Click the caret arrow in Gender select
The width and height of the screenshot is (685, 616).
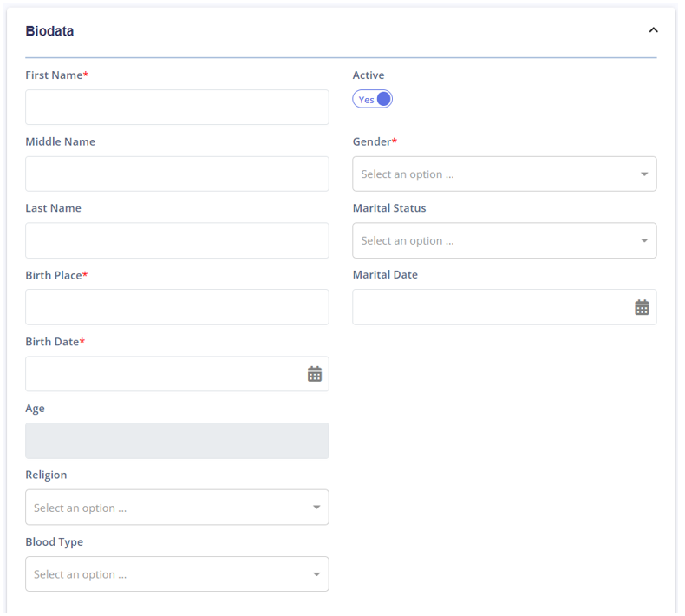[644, 174]
